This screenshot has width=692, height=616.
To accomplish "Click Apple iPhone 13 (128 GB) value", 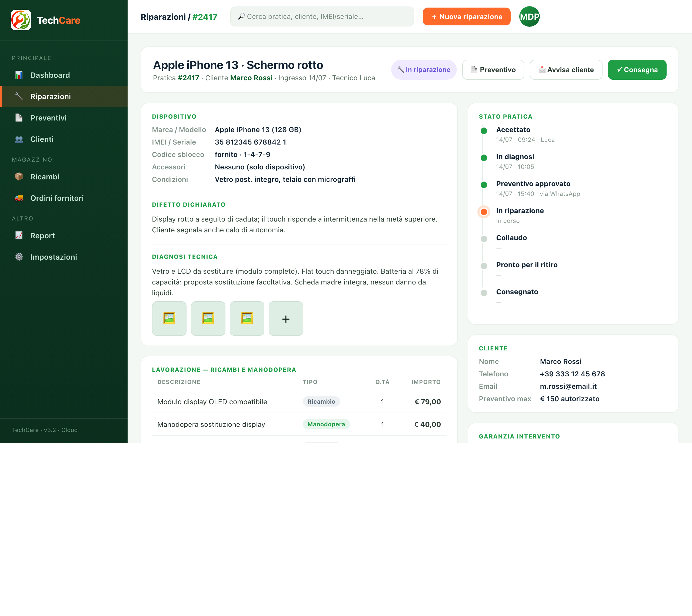I will pyautogui.click(x=258, y=130).
